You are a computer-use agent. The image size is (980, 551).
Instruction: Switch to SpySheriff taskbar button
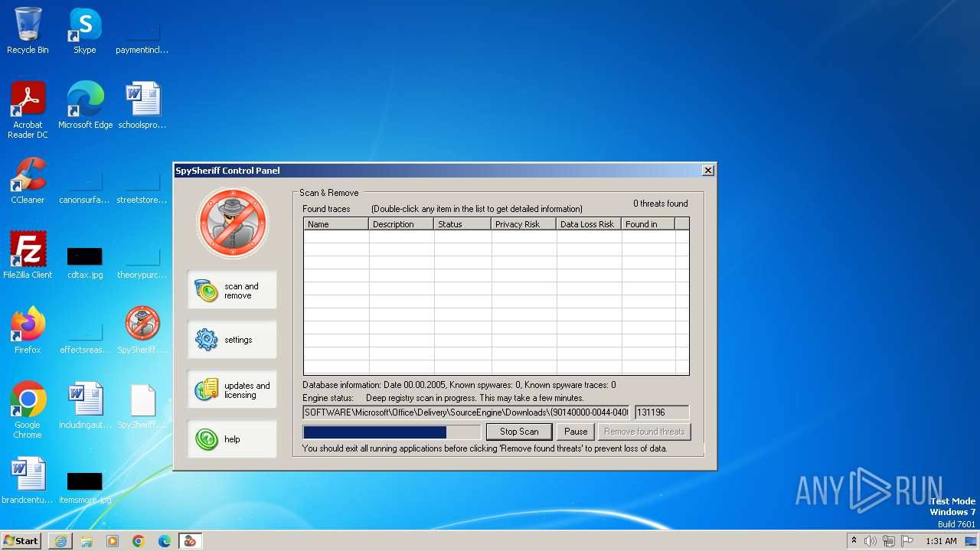(191, 541)
